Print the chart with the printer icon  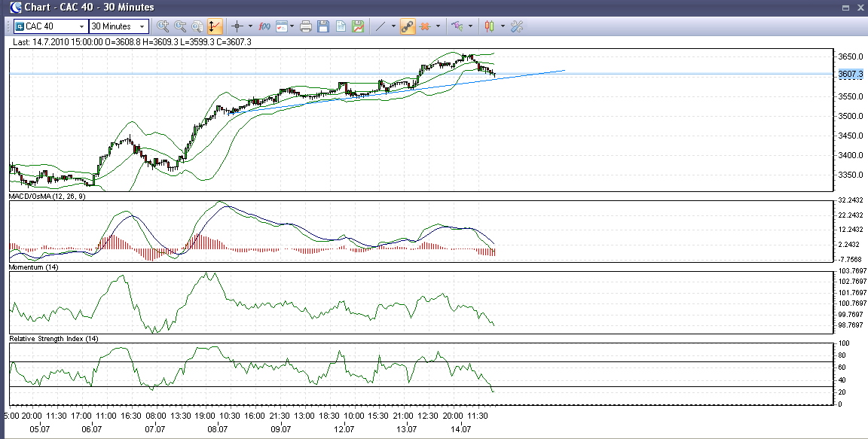pos(306,26)
